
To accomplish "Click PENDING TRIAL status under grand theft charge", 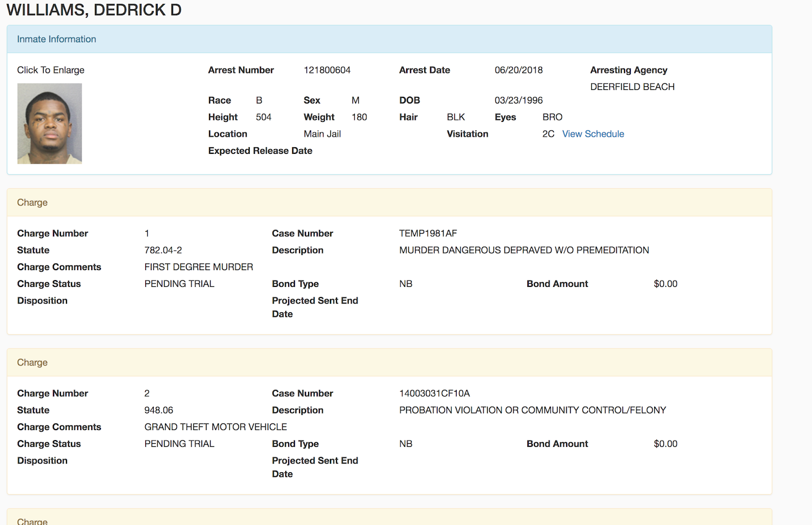I will pyautogui.click(x=179, y=444).
